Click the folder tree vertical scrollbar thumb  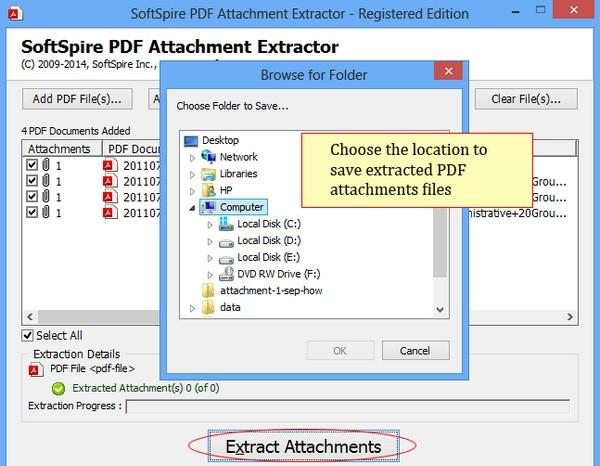coord(440,242)
